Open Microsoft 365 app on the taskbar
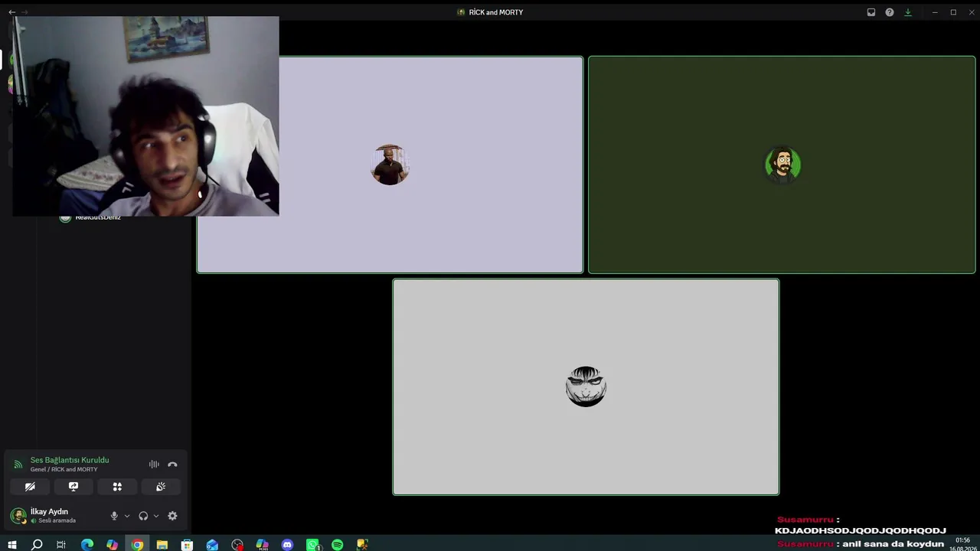Image resolution: width=980 pixels, height=551 pixels. point(262,545)
